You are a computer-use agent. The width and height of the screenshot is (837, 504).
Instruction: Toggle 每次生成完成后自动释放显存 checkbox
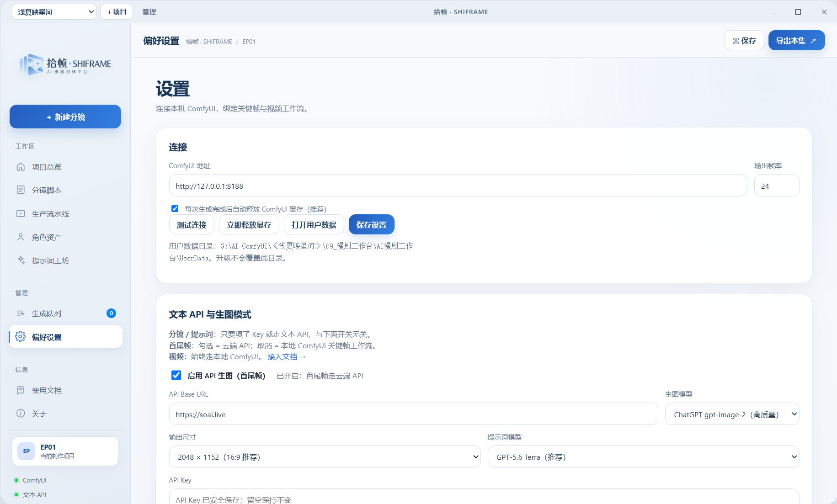pyautogui.click(x=175, y=209)
